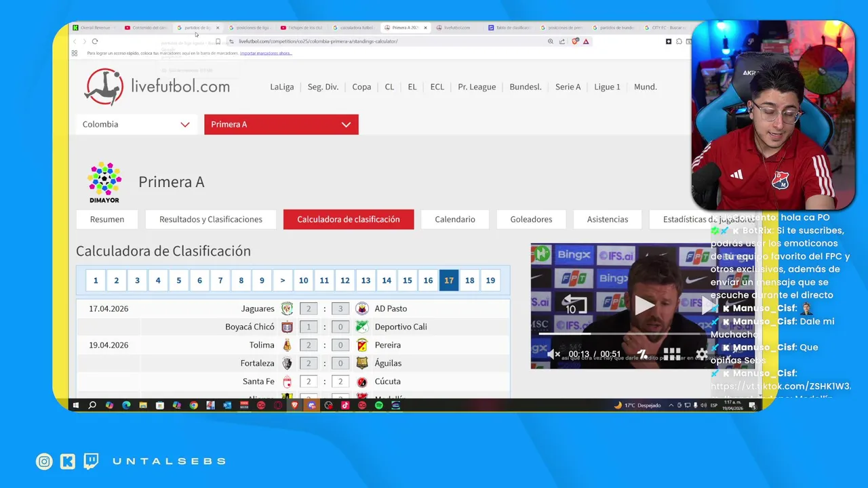The width and height of the screenshot is (868, 488).
Task: Unmute the video player
Action: (x=553, y=354)
